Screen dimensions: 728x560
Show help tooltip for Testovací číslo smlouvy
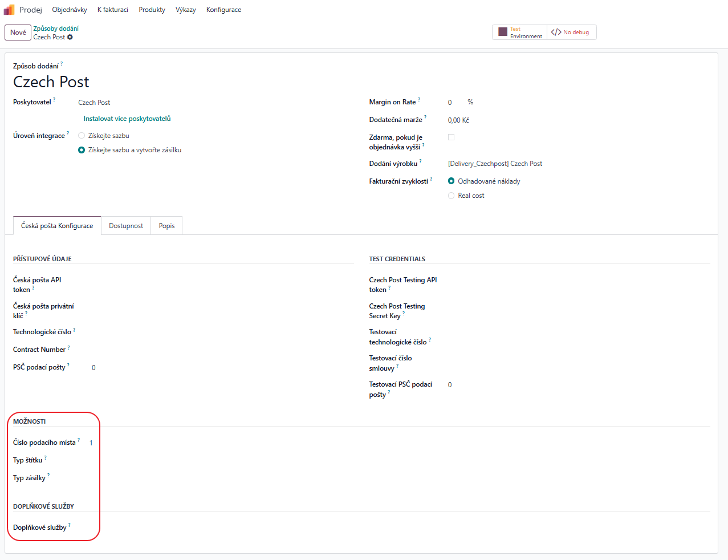point(397,366)
